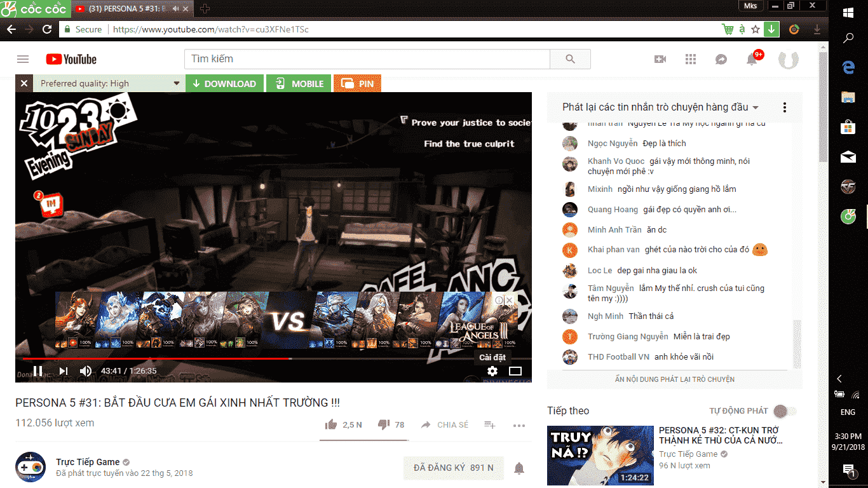Open File Explorer from taskbar

pyautogui.click(x=848, y=97)
